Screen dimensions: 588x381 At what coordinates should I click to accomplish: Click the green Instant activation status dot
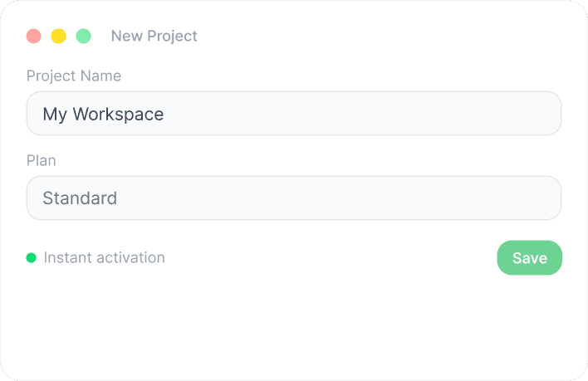coord(32,257)
